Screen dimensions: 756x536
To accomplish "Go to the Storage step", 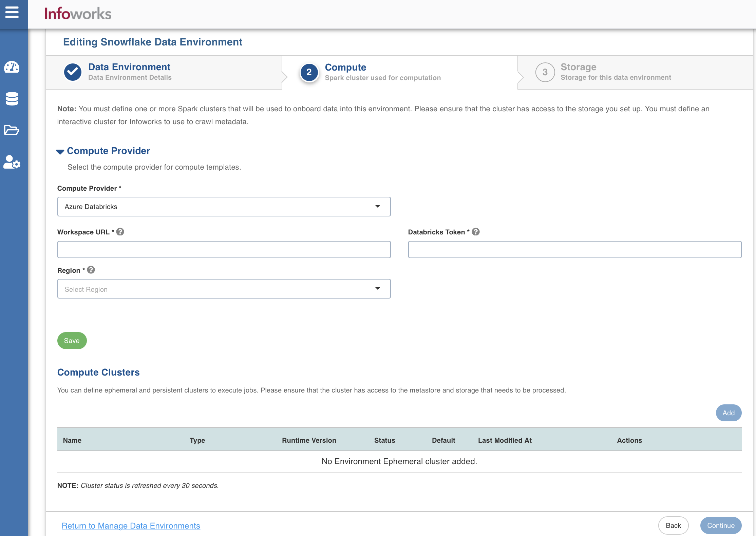I will point(636,72).
